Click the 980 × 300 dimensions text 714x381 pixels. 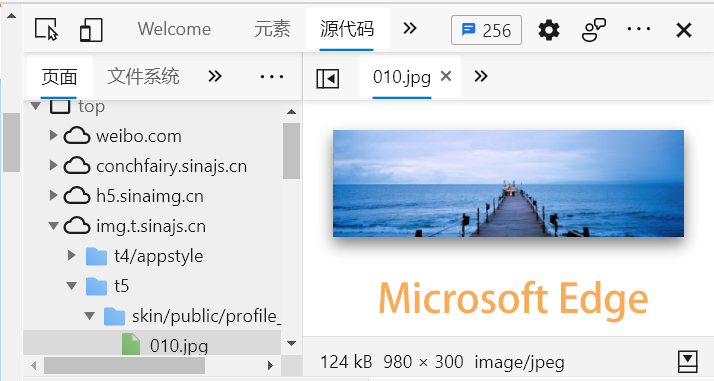click(423, 362)
